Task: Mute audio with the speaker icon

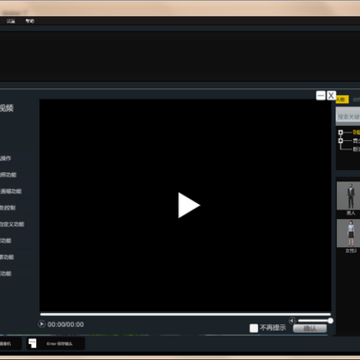Action: (292, 321)
